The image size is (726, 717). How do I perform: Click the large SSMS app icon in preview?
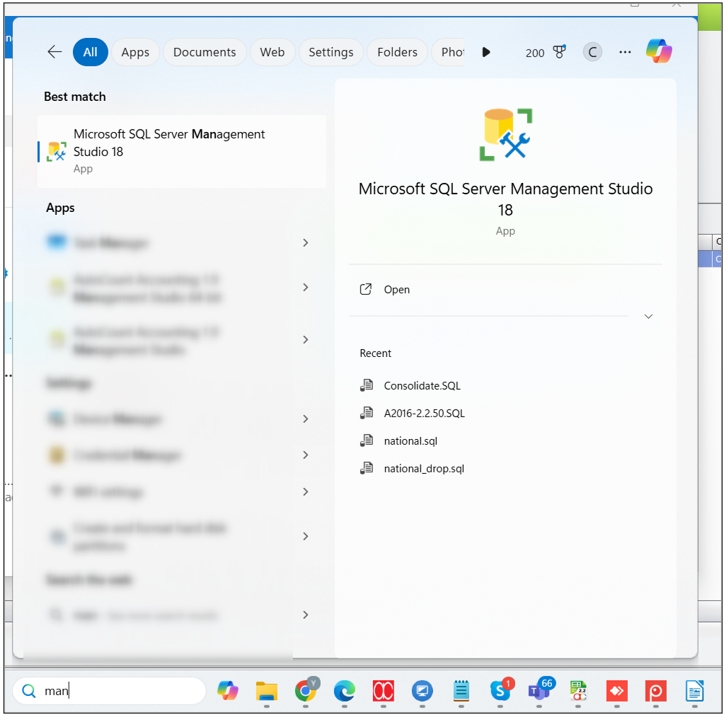click(x=506, y=135)
